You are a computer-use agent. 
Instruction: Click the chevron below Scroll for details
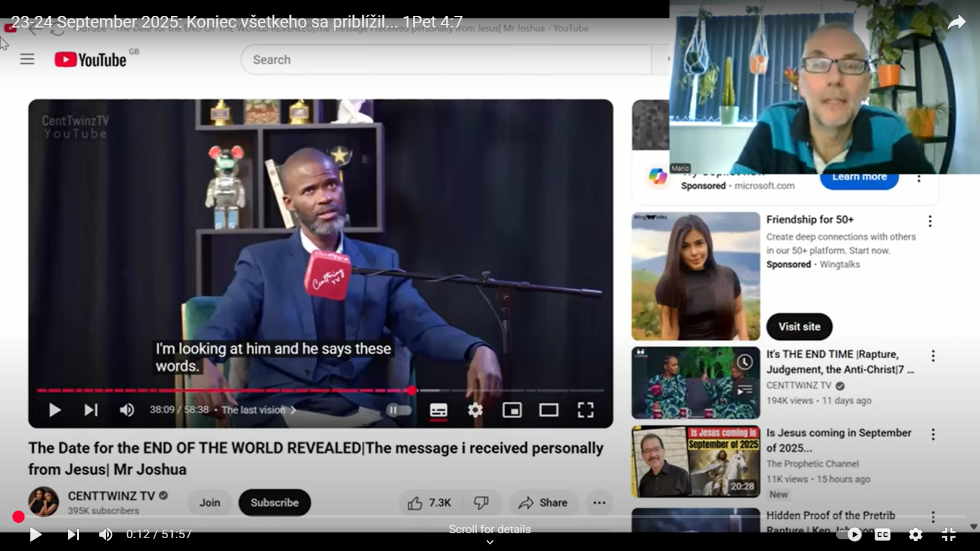pyautogui.click(x=490, y=542)
